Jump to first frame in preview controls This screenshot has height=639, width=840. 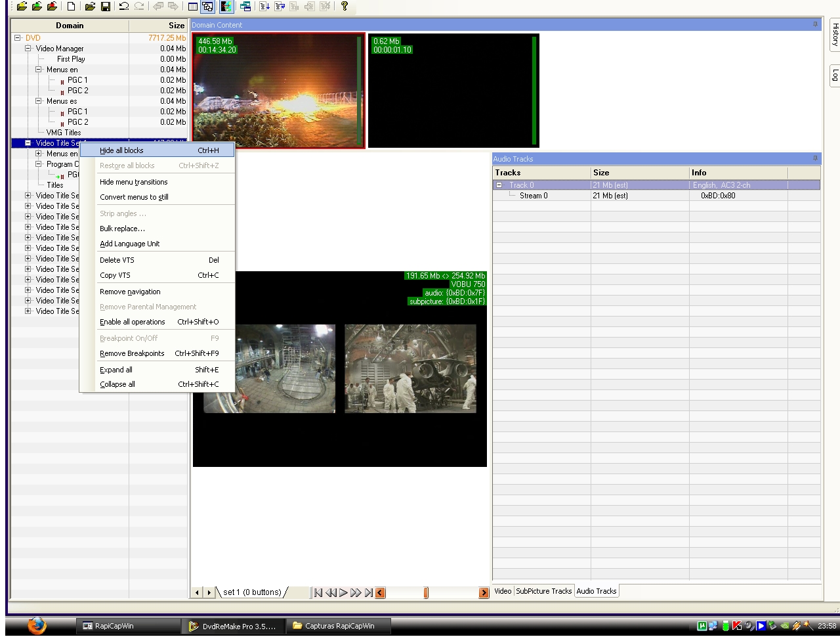click(318, 592)
